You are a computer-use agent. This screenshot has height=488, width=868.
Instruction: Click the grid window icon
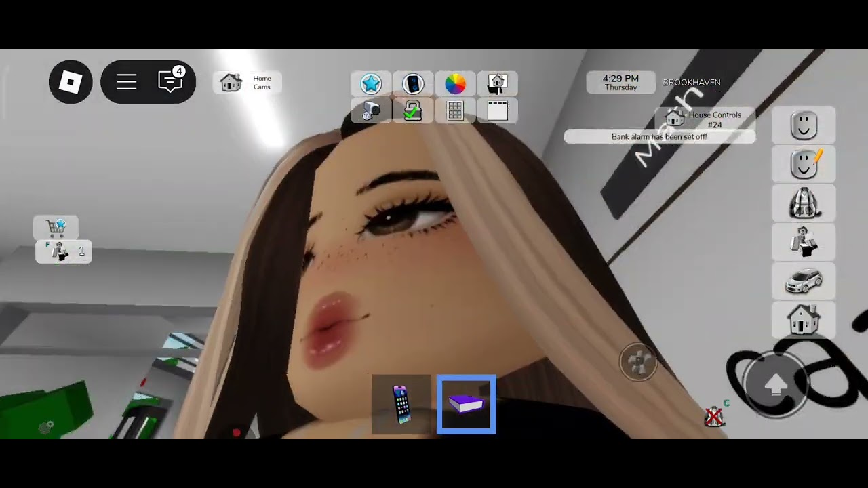pos(455,110)
